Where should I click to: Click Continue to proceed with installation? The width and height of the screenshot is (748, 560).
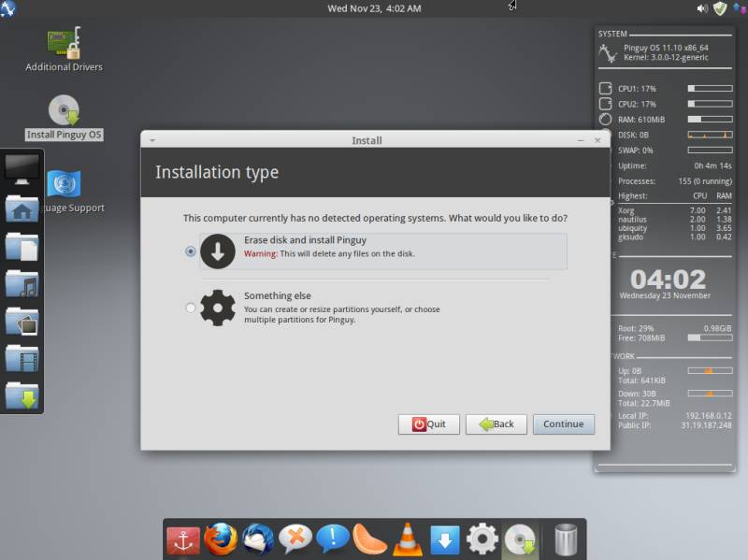pyautogui.click(x=564, y=424)
